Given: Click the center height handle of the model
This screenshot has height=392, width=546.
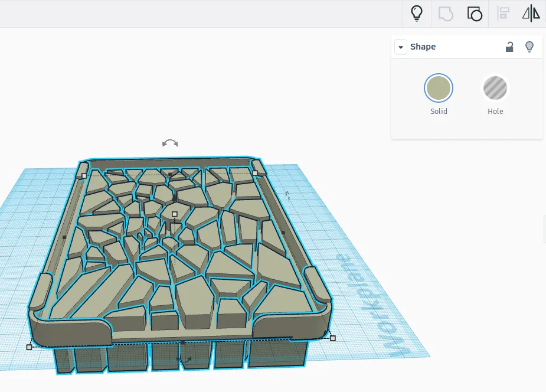Looking at the screenshot, I should point(175,214).
